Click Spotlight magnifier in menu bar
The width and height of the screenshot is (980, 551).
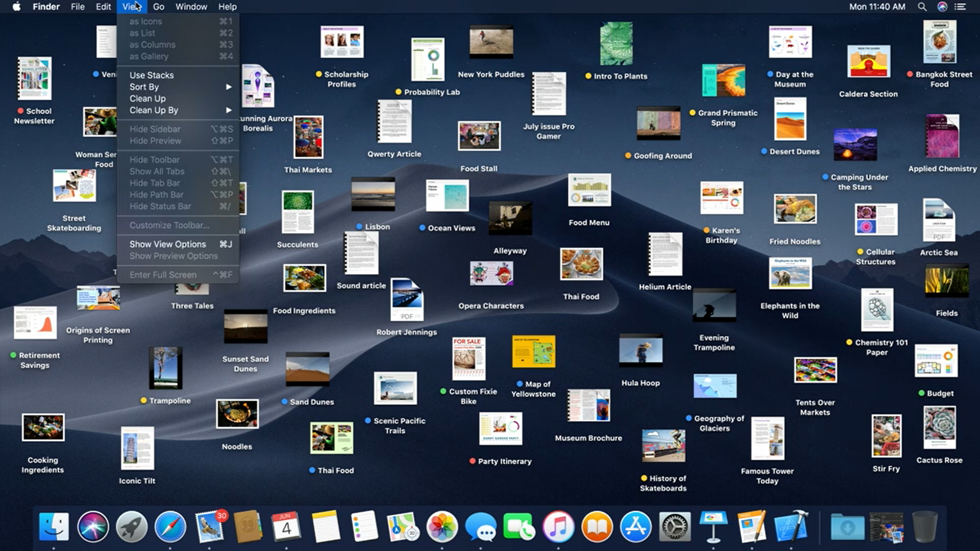tap(922, 7)
